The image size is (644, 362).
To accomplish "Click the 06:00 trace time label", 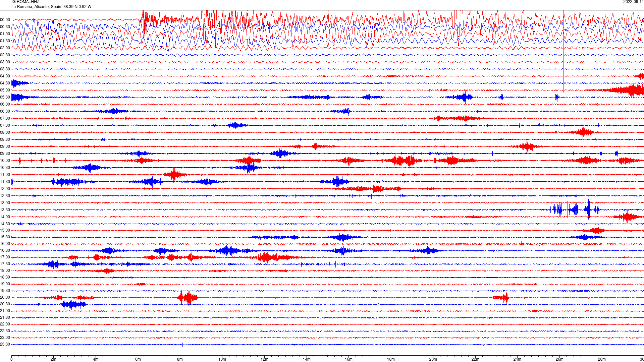I will tap(5, 104).
